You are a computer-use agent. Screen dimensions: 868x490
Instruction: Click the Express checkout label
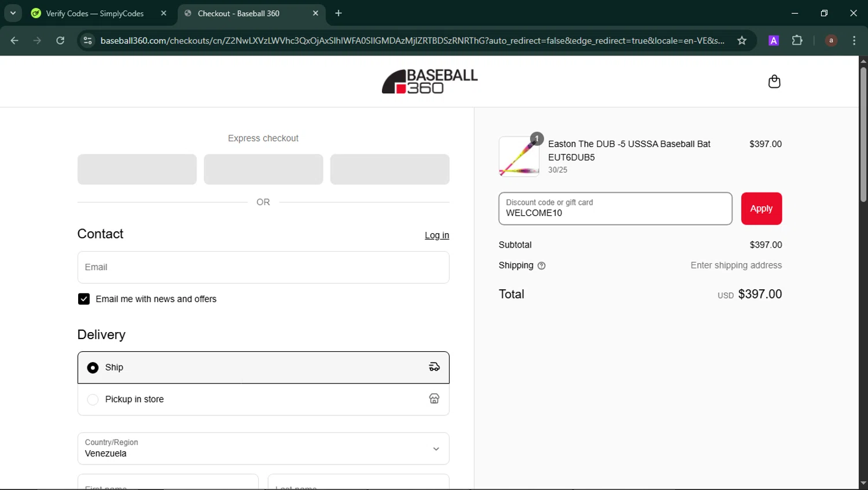(x=263, y=138)
